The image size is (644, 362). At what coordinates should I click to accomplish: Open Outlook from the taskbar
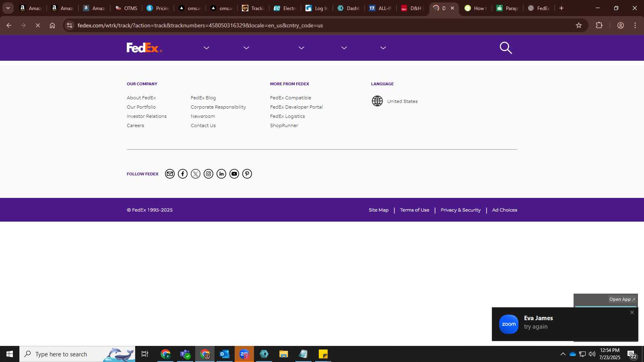[x=224, y=354]
